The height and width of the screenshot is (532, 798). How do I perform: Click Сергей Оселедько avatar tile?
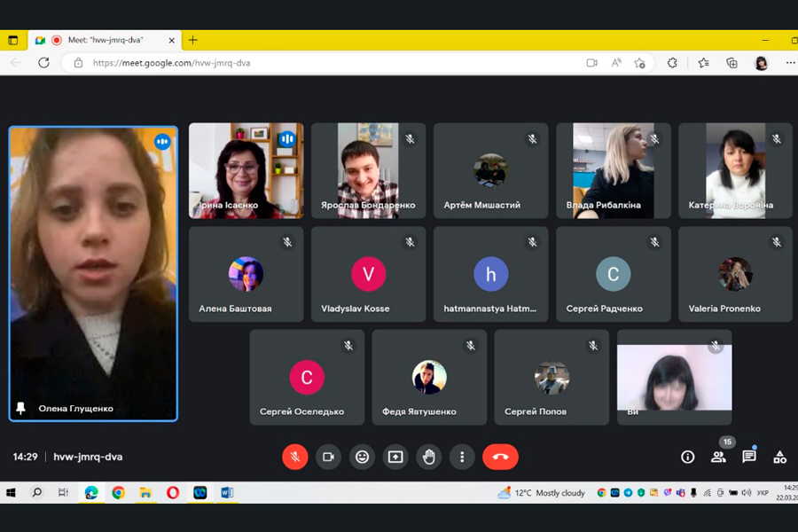(307, 377)
